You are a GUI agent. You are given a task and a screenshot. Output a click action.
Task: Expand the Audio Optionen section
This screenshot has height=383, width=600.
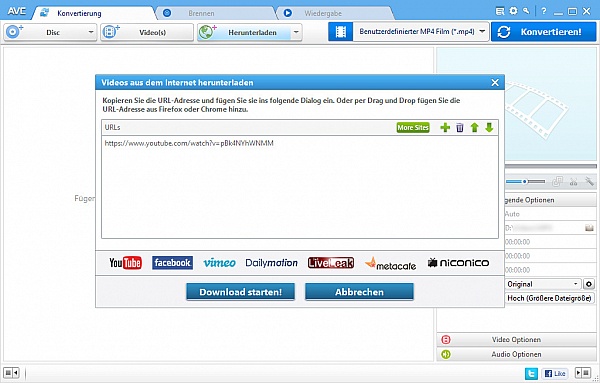[516, 354]
